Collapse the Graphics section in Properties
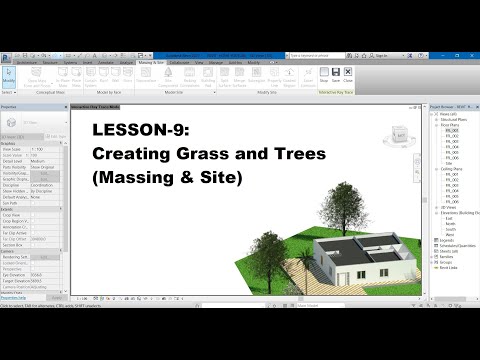This screenshot has width=480, height=360. pos(61,143)
